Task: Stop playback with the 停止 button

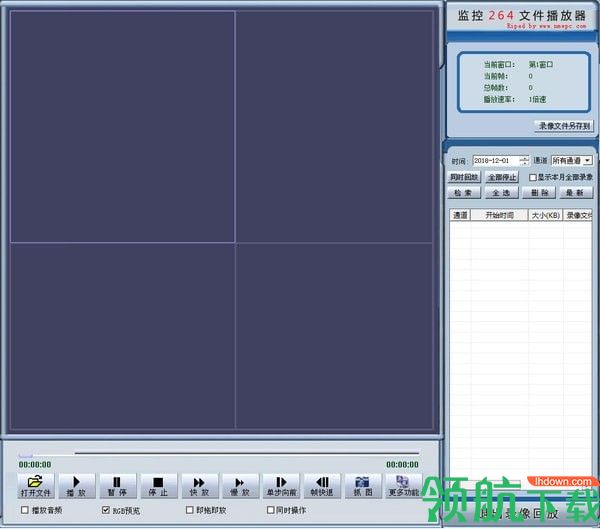Action: tap(158, 486)
